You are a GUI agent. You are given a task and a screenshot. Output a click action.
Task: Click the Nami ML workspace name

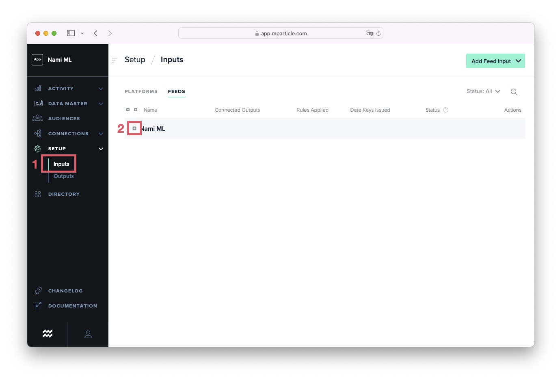click(60, 60)
